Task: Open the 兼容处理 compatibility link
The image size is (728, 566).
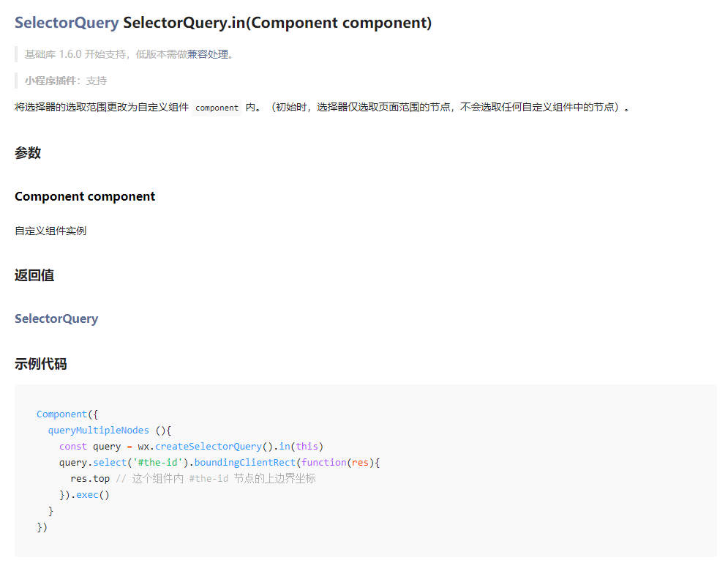Action: point(208,54)
